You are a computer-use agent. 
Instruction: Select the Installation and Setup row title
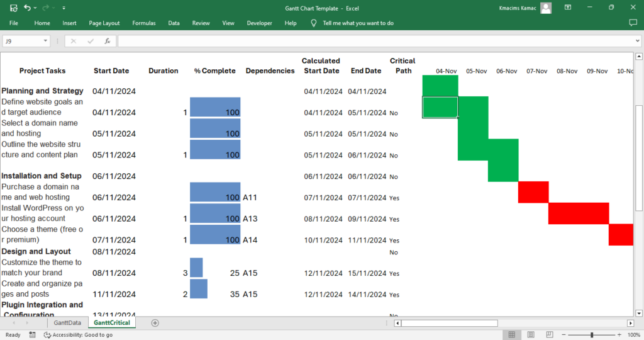[42, 176]
